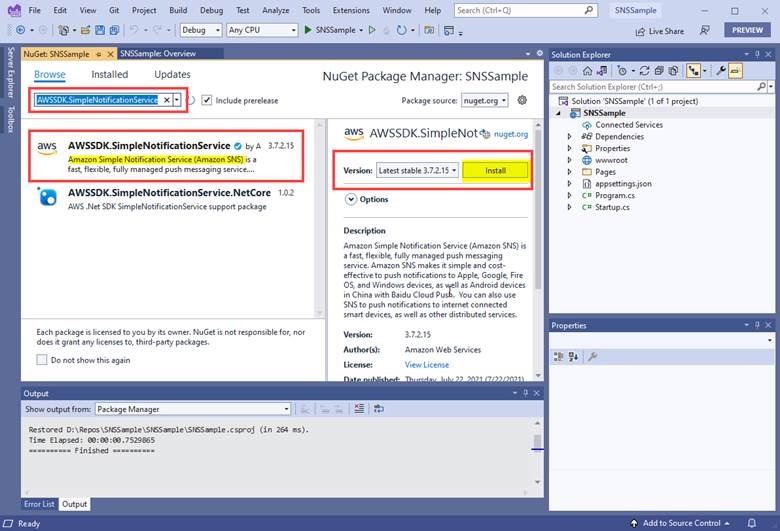Click the yellow Install button
This screenshot has width=780, height=531.
tap(495, 171)
